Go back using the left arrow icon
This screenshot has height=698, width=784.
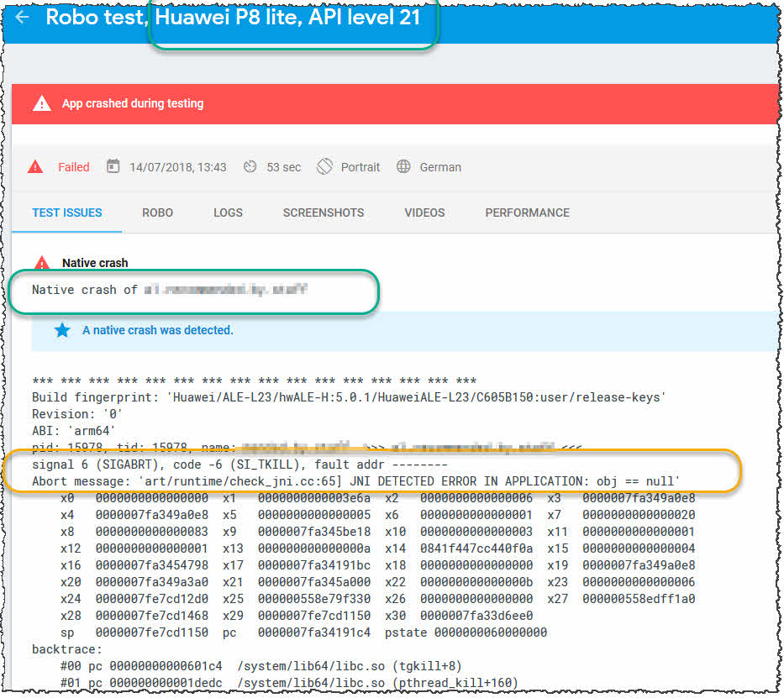[x=23, y=18]
